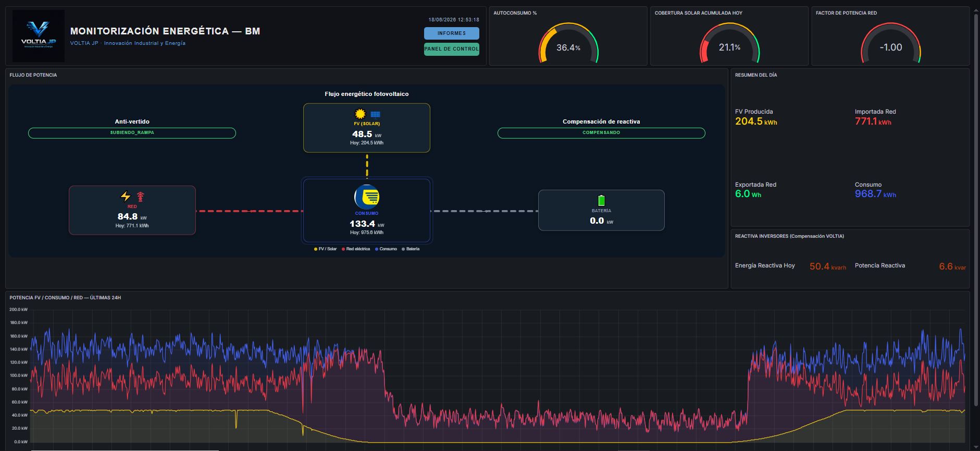Click the yellow lightning bolt icon in Red card
The width and height of the screenshot is (980, 451).
click(x=126, y=197)
